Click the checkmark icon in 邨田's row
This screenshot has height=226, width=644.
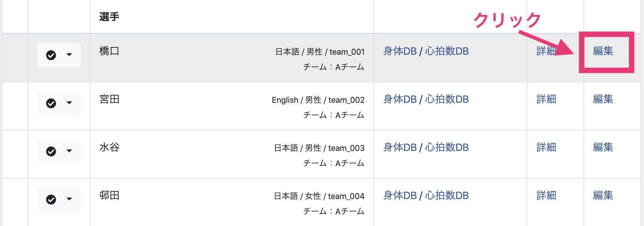51,199
